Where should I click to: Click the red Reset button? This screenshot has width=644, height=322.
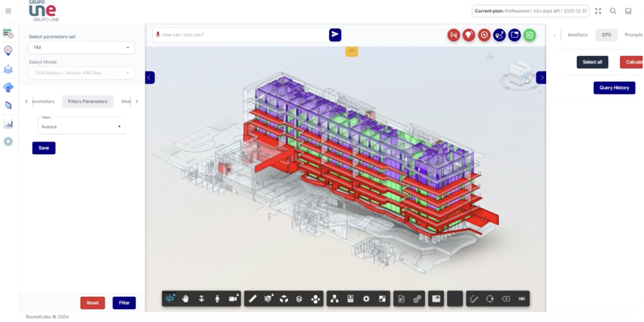[92, 303]
